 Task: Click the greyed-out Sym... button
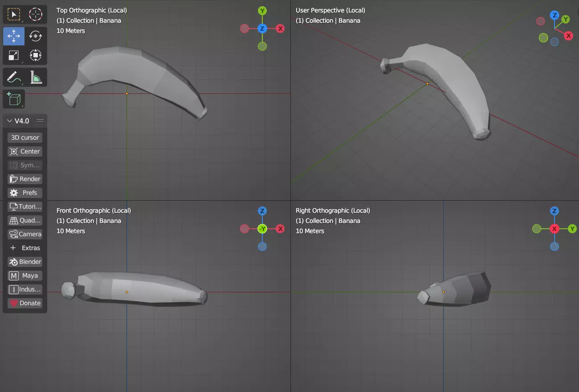click(x=25, y=165)
